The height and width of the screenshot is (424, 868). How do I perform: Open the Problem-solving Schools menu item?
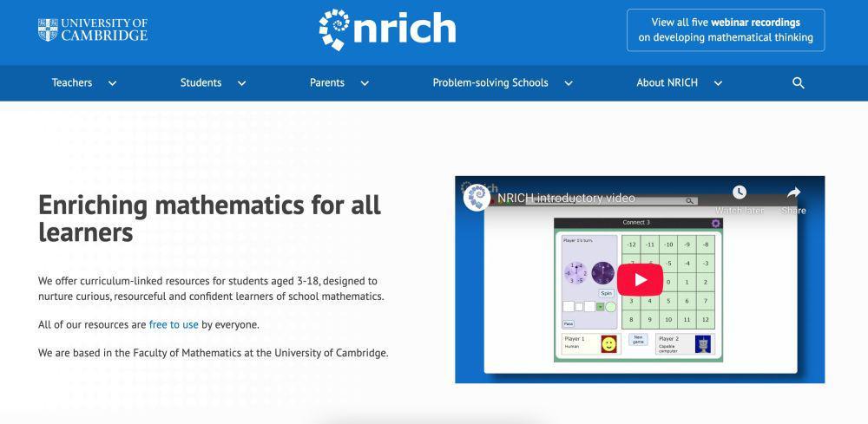pyautogui.click(x=490, y=83)
